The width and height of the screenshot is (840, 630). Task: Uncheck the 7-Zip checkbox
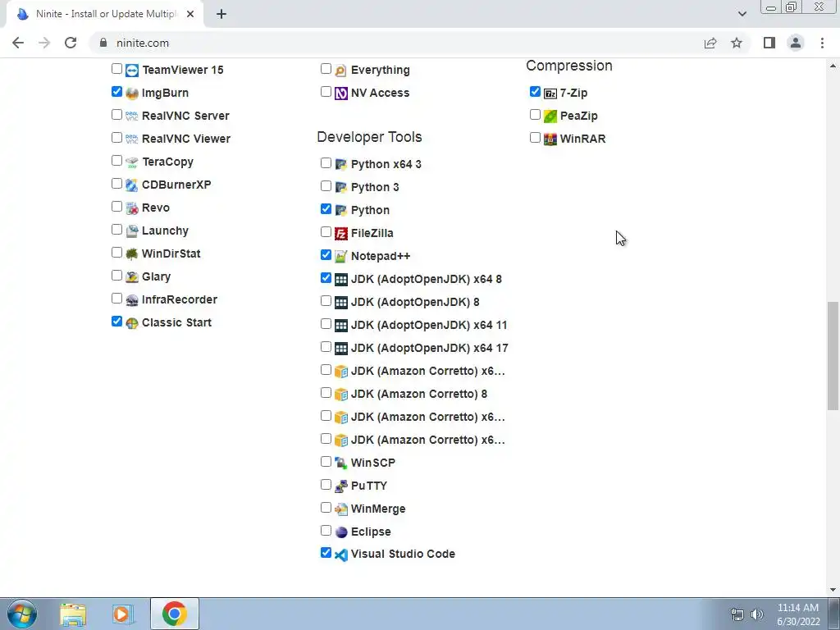[x=535, y=92]
